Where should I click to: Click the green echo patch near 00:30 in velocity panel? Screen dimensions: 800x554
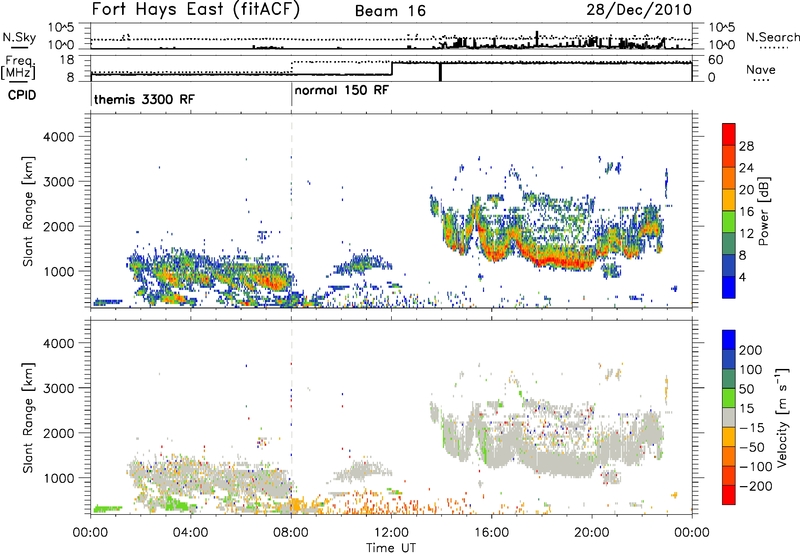[107, 509]
